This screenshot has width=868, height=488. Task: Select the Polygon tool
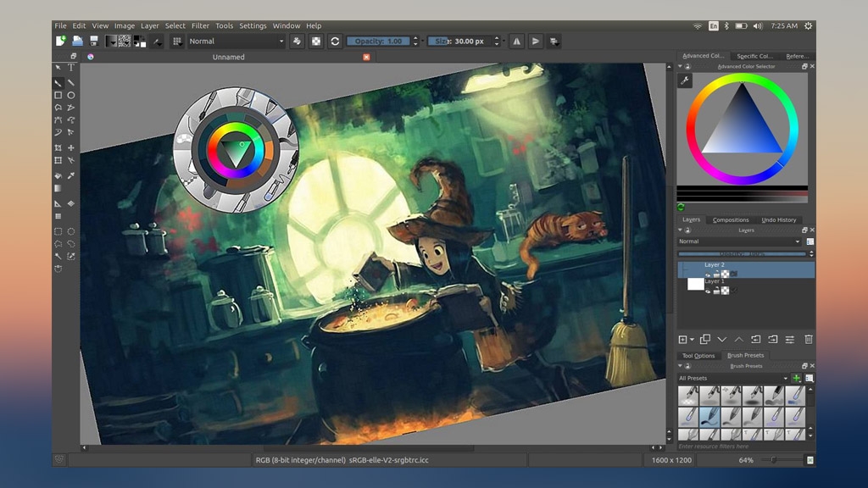pos(58,108)
